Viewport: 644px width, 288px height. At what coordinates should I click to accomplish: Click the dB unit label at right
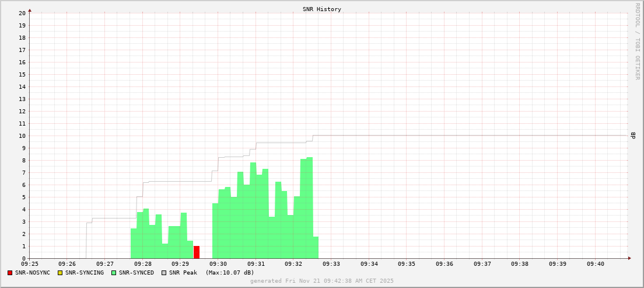633,136
